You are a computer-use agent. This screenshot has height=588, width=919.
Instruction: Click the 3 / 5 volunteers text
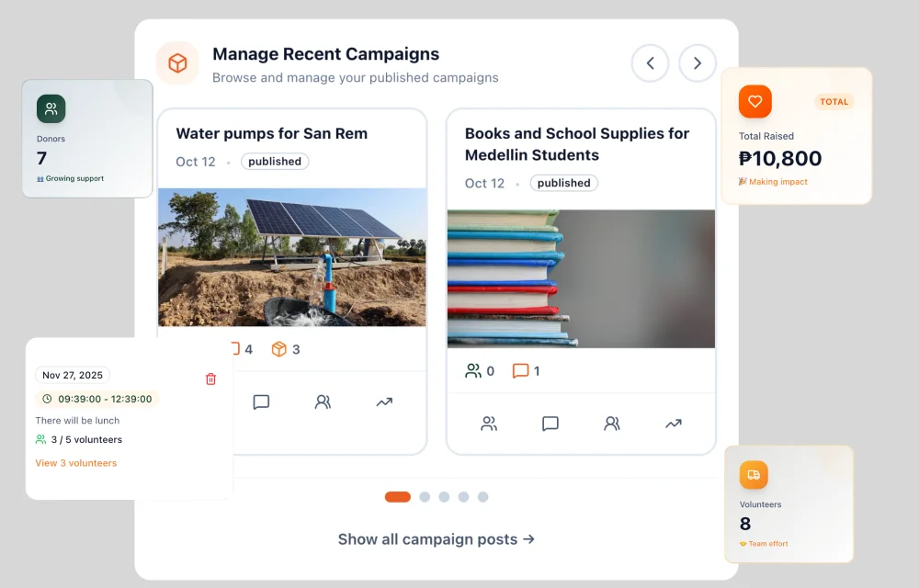click(86, 439)
